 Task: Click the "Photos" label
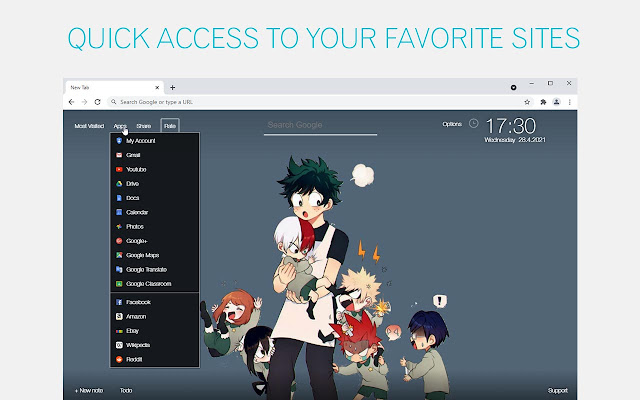[135, 227]
